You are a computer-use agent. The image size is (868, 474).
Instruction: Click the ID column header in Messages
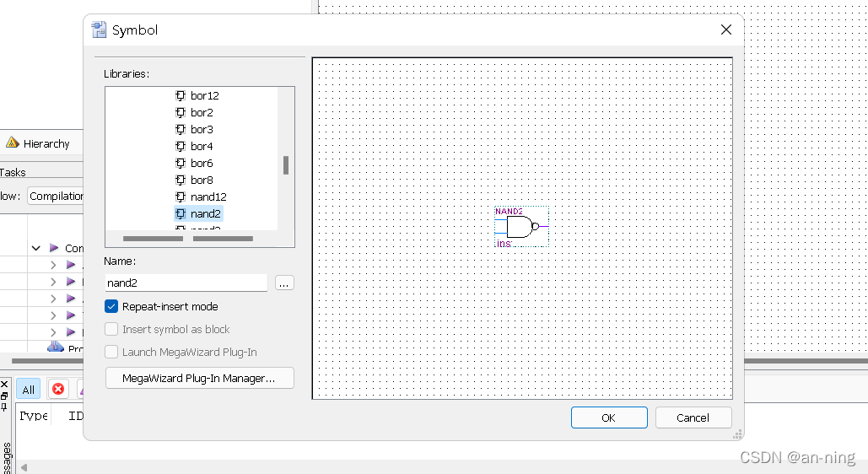coord(75,415)
